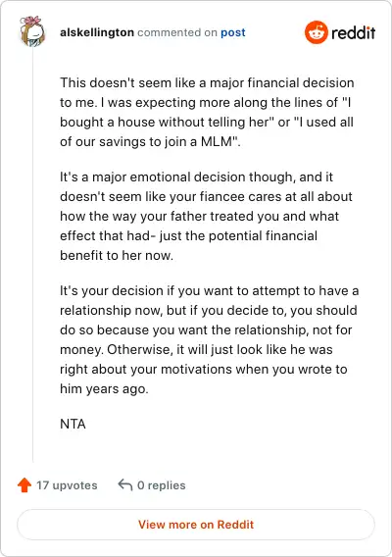
Task: Open alskellington's profile avatar image
Action: 32,31
